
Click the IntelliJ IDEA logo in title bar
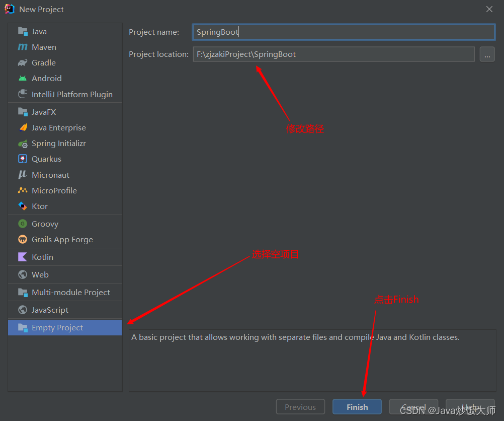(x=10, y=9)
